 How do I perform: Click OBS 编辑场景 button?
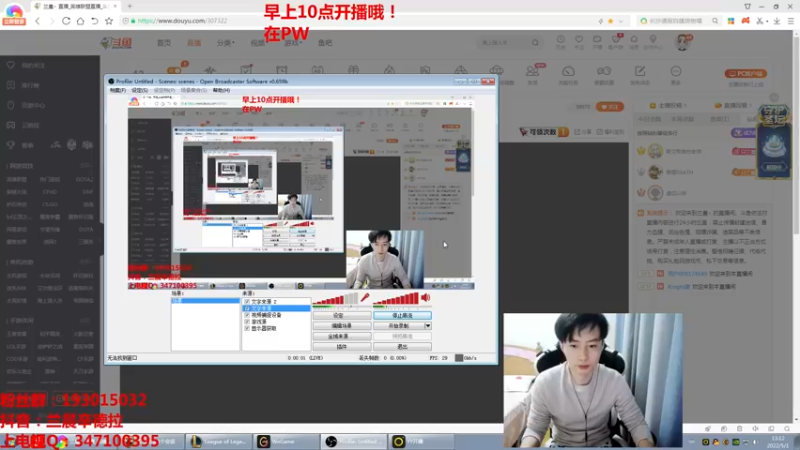click(x=342, y=326)
